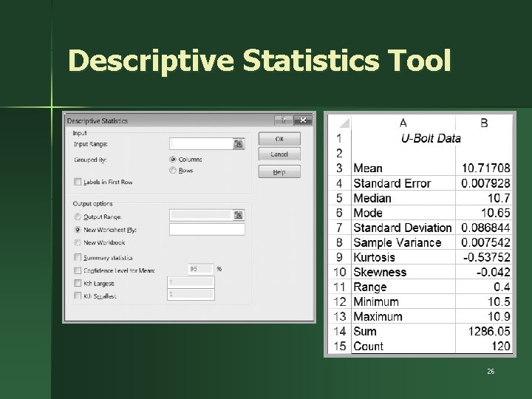Tick the Kth Smallest checkbox
The image size is (532, 399).
tap(78, 296)
